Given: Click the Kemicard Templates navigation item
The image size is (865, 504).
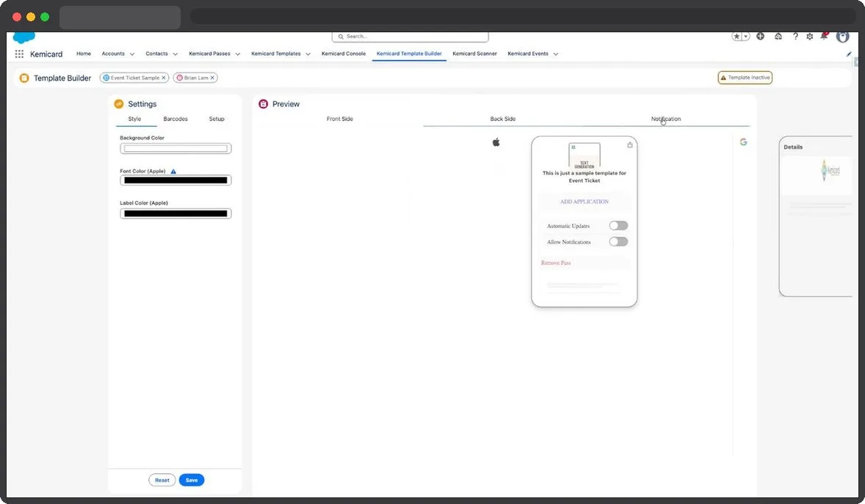Looking at the screenshot, I should pyautogui.click(x=276, y=54).
